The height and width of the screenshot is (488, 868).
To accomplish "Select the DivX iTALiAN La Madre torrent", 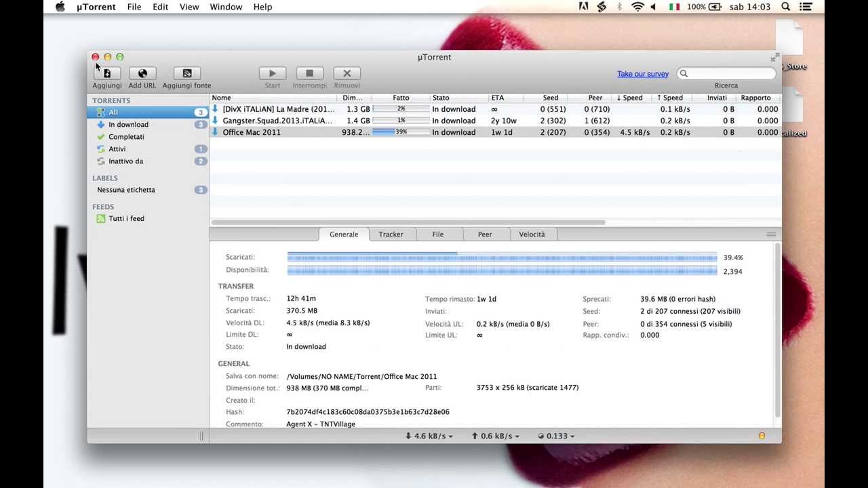I will (x=495, y=109).
